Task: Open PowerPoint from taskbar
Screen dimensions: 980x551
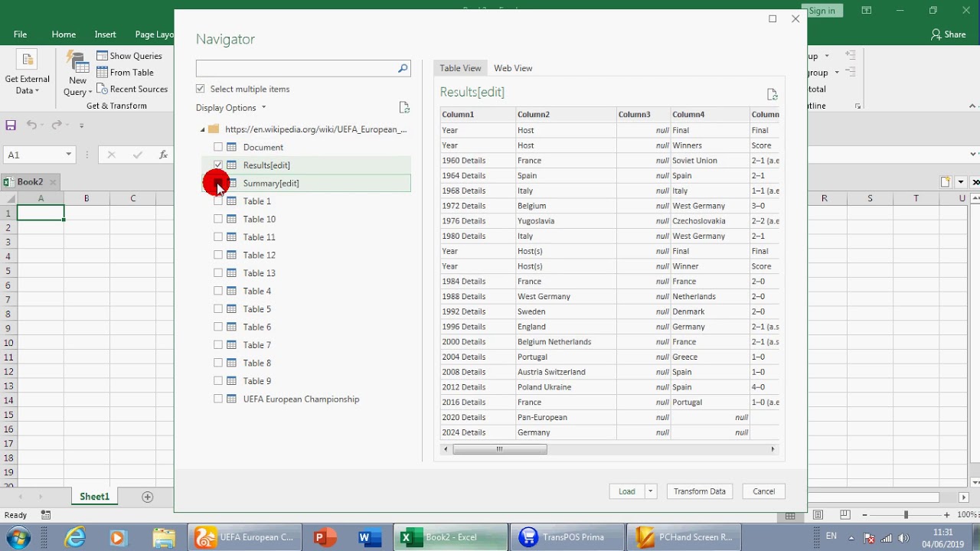Action: [x=325, y=537]
